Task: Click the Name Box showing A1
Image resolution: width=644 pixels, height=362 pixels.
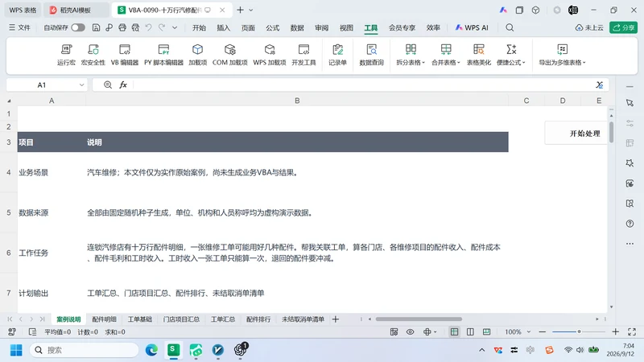Action: pos(42,85)
